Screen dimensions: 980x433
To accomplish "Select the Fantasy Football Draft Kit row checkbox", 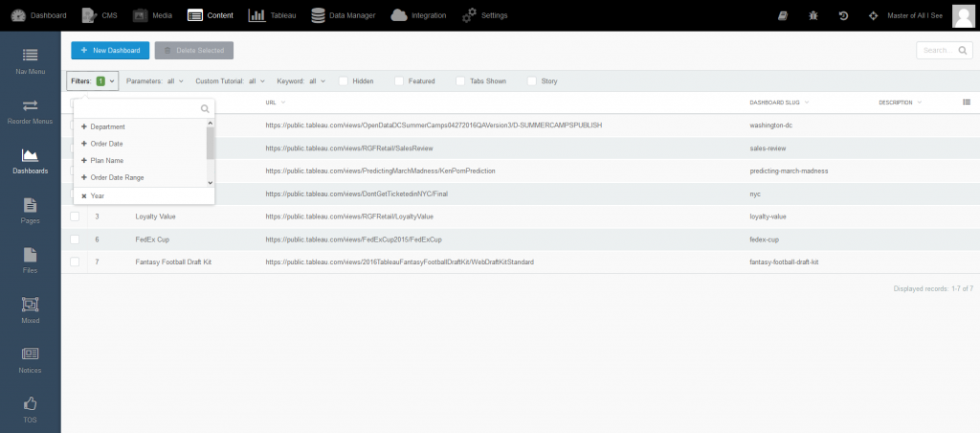I will click(75, 262).
